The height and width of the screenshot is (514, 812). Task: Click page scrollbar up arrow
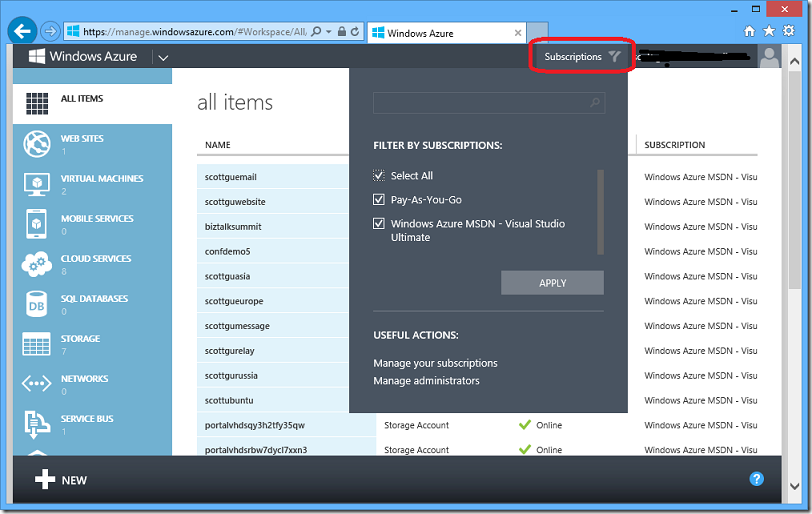pos(794,61)
